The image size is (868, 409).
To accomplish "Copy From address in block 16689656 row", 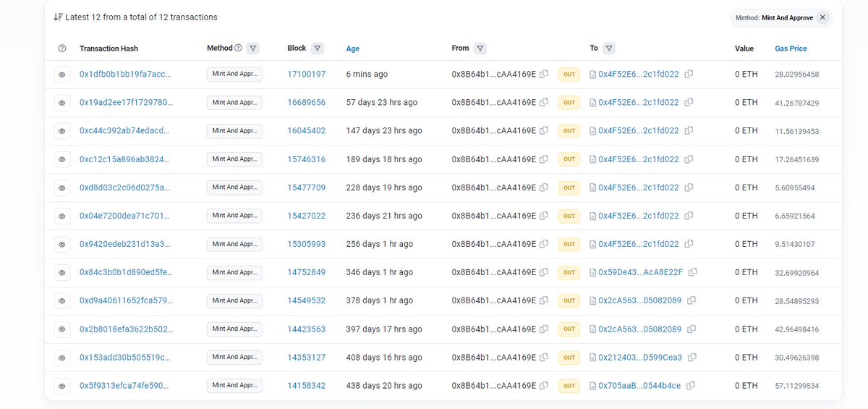I will pyautogui.click(x=544, y=102).
